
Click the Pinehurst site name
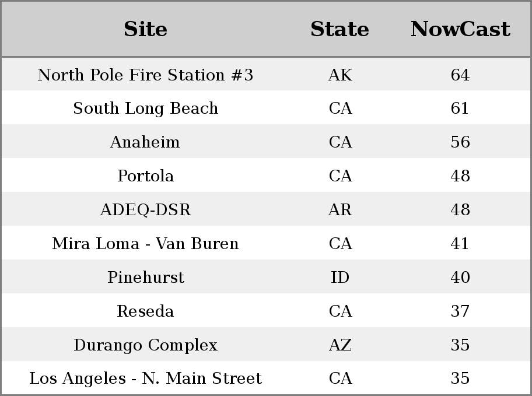[x=146, y=277]
